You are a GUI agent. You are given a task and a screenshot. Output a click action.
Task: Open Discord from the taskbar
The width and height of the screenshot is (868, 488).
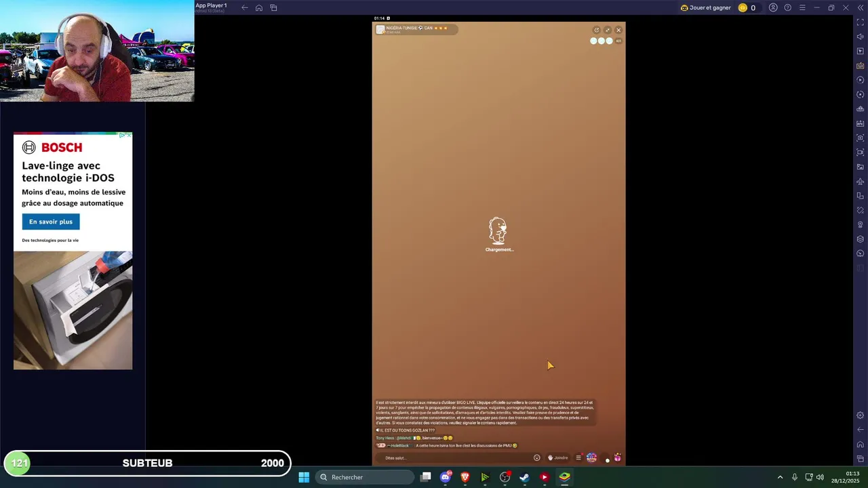point(446,477)
